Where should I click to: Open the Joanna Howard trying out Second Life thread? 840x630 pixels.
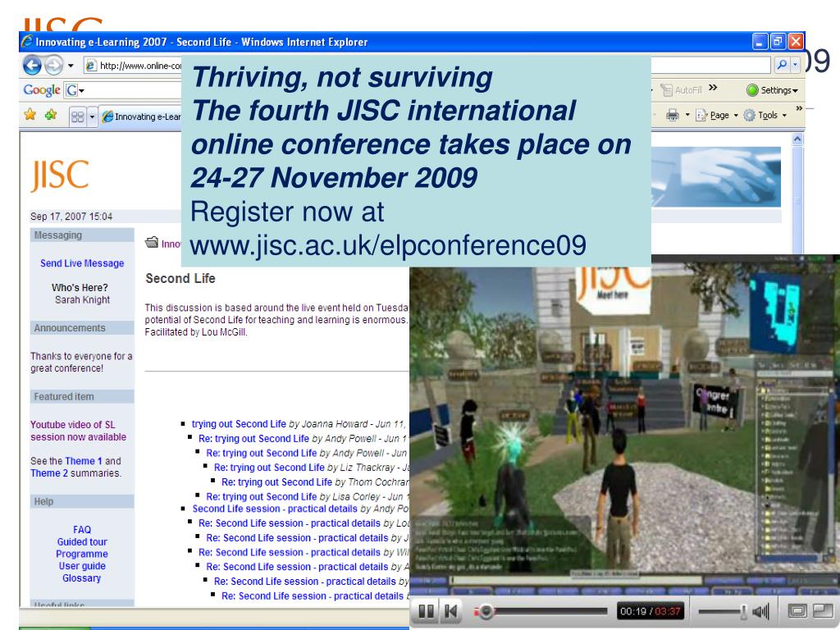click(x=239, y=424)
